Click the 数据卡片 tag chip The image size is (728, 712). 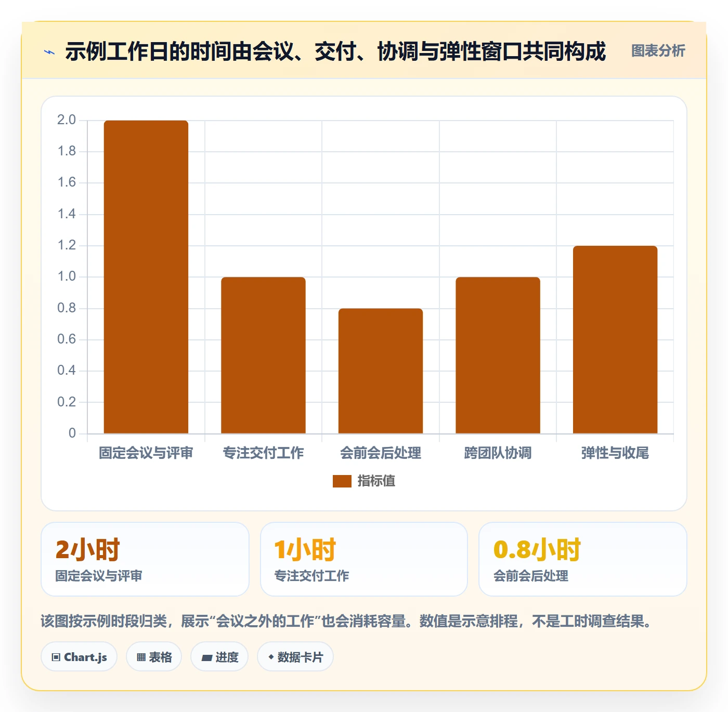pos(295,657)
